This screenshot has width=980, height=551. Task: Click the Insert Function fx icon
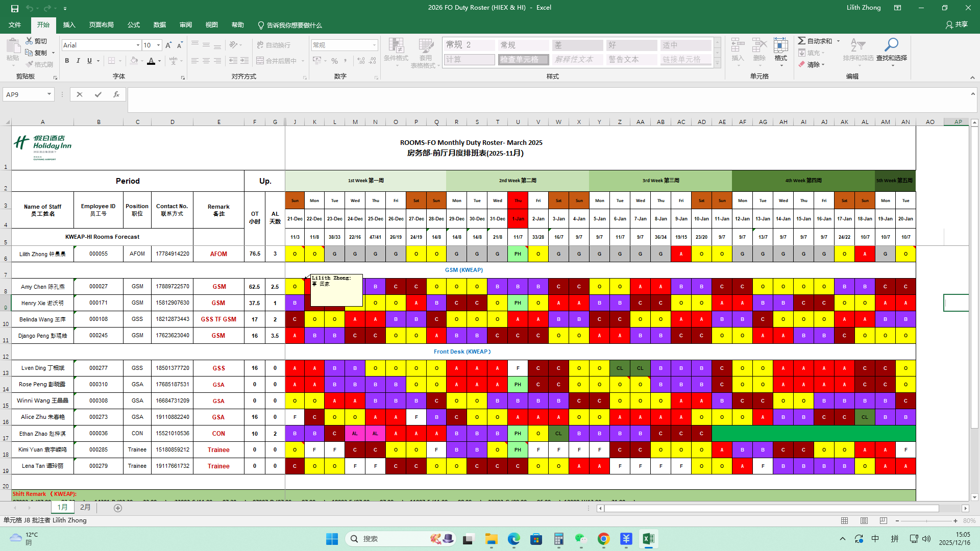(x=116, y=94)
